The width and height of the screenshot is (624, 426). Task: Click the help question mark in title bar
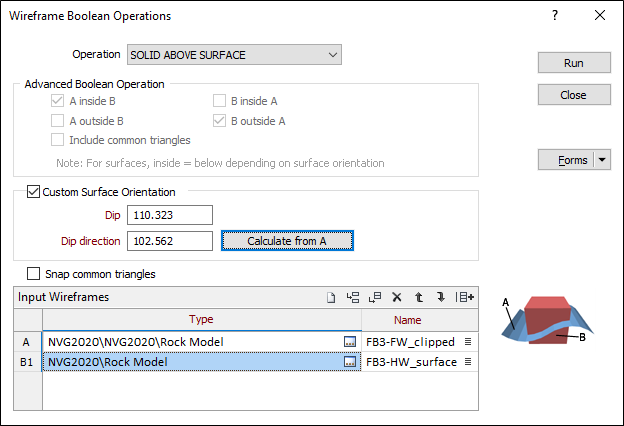tap(555, 16)
